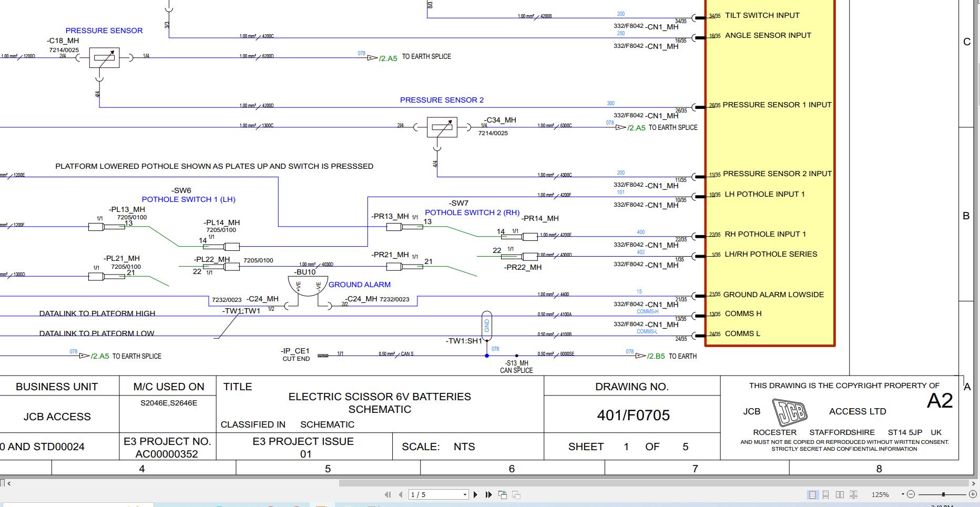
Task: Zoom out with the minus icon
Action: click(x=911, y=494)
